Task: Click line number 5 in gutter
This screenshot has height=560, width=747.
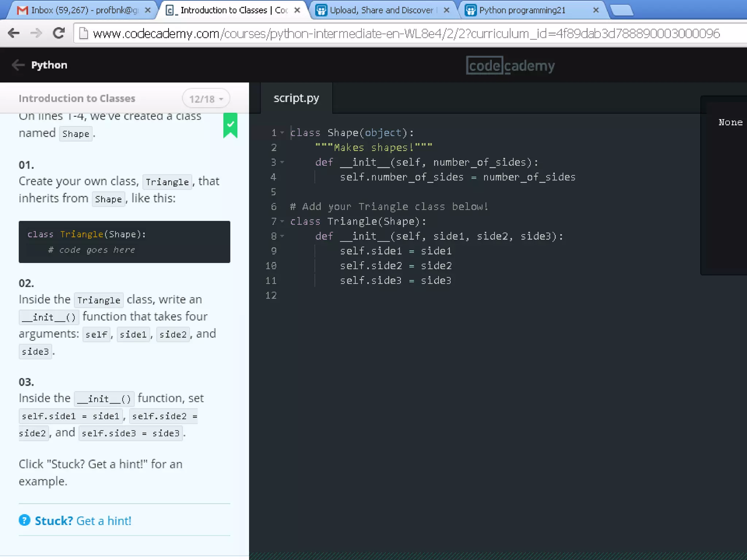Action: [x=274, y=192]
